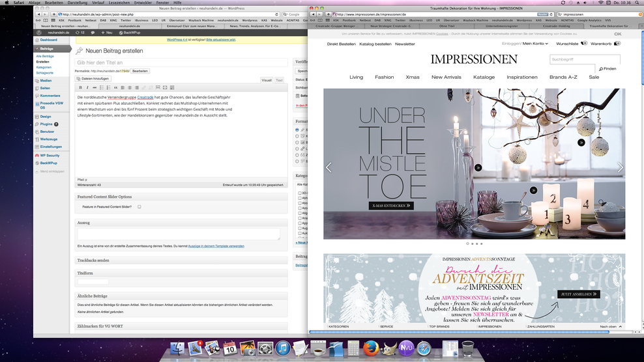Open the Sale navigation item on Impressionen

pos(594,77)
